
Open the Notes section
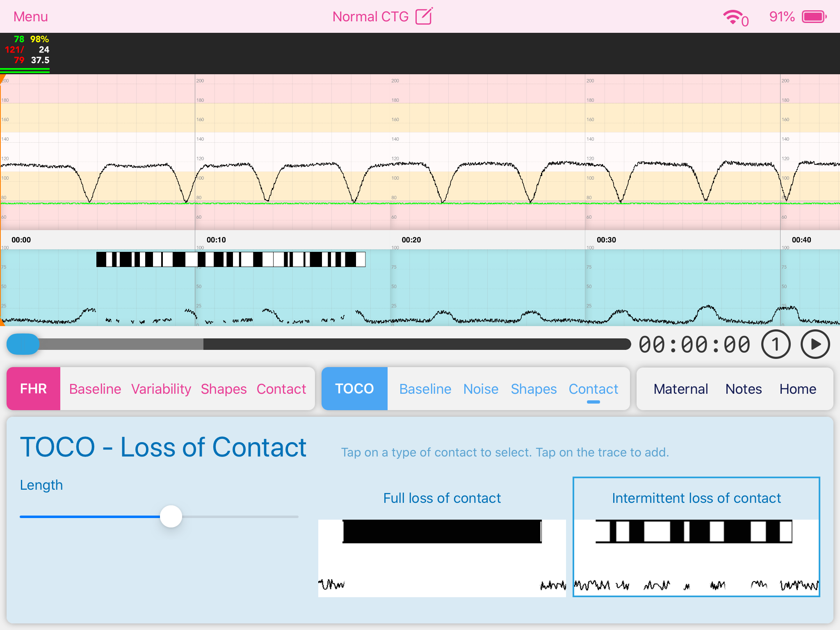click(743, 389)
